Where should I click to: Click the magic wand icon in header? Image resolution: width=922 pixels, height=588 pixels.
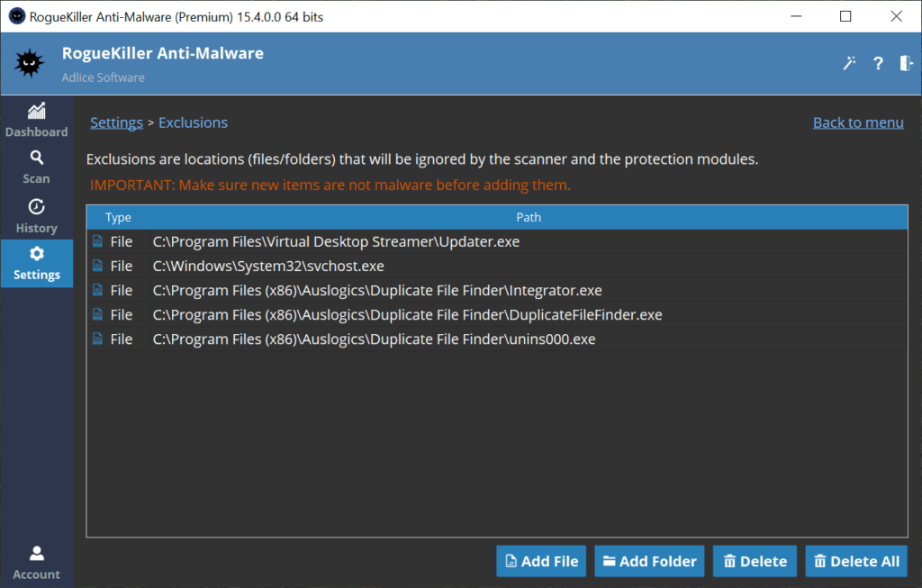coord(849,63)
